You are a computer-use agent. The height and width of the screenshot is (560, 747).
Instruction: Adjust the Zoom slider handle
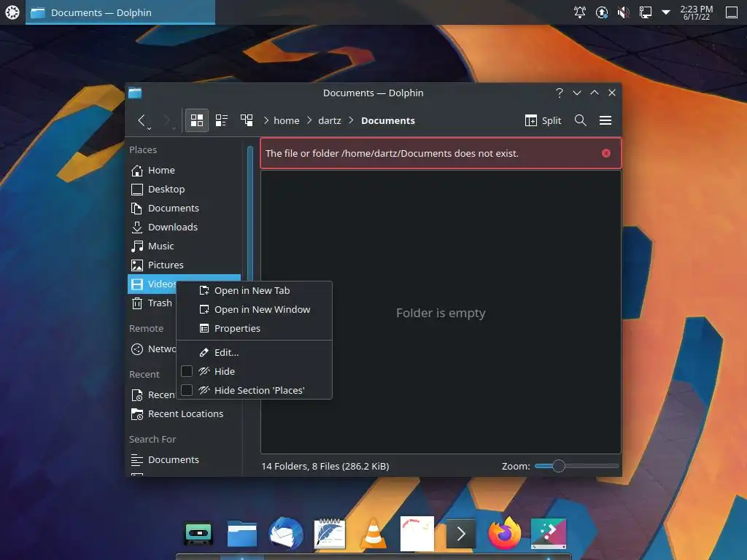click(559, 466)
